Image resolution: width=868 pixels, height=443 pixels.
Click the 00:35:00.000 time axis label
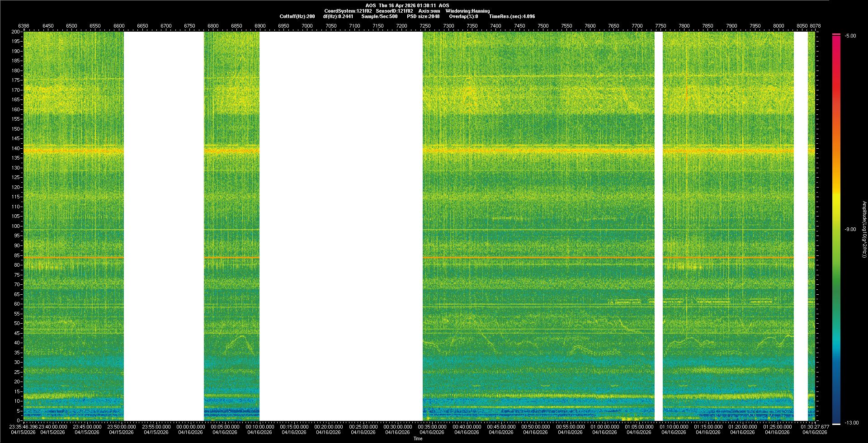432,427
